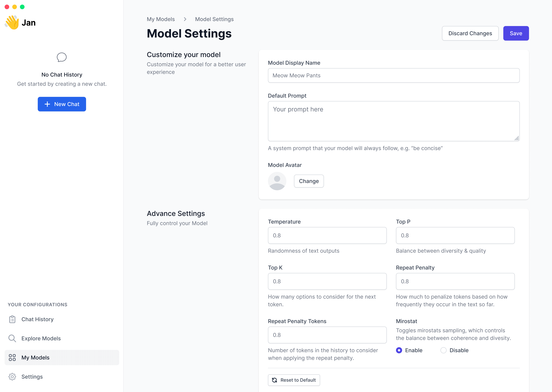
Task: Click the default model avatar image
Action: coord(277,181)
